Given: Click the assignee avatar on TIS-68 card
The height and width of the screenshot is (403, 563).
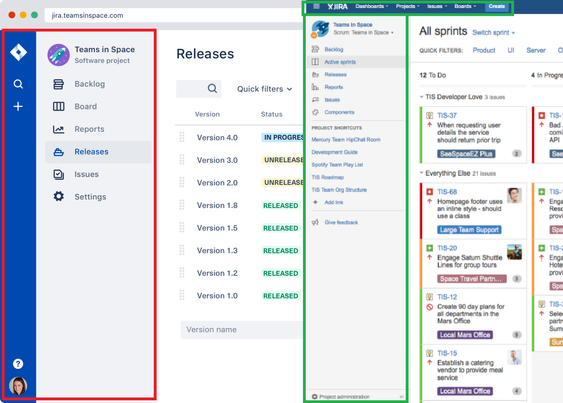Looking at the screenshot, I should click(x=514, y=195).
